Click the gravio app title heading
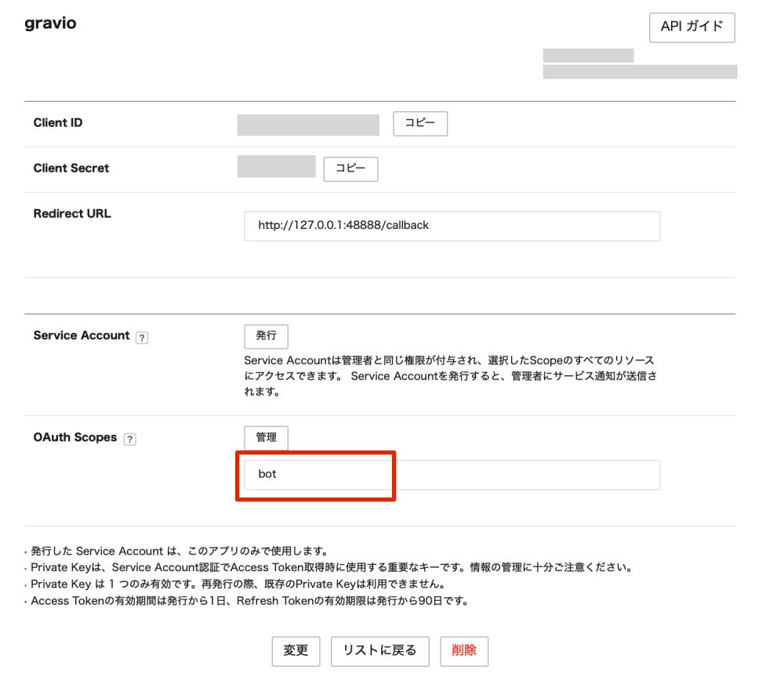Image resolution: width=784 pixels, height=695 pixels. 50,23
